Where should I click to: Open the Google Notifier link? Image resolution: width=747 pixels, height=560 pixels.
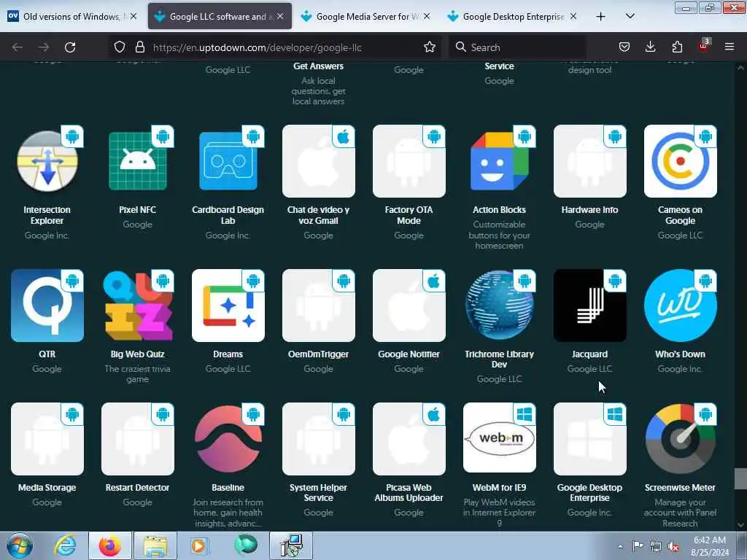coord(409,354)
